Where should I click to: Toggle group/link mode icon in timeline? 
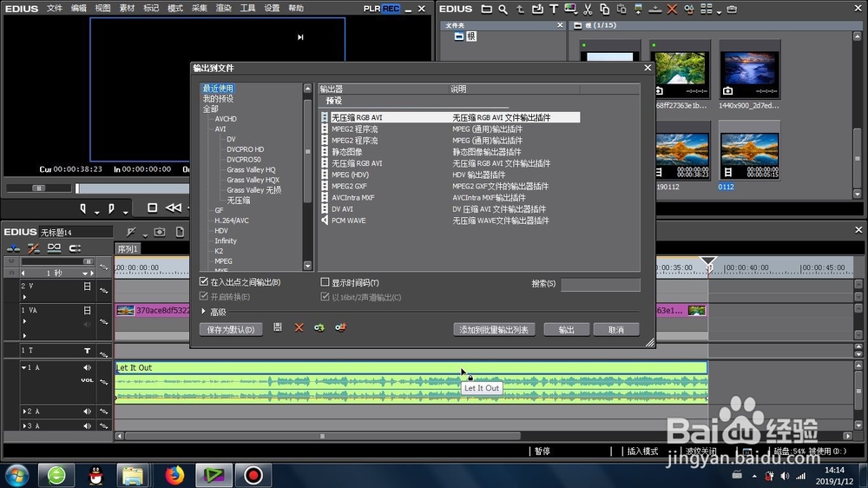point(54,248)
